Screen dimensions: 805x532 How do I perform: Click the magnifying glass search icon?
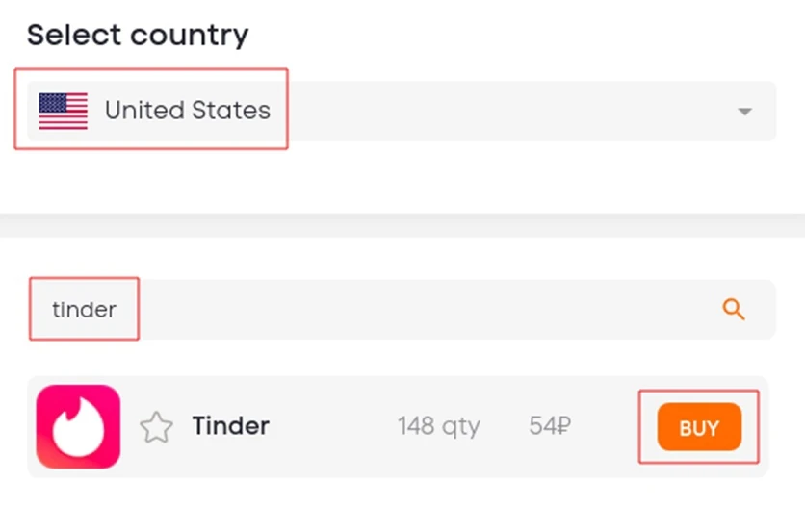[734, 310]
